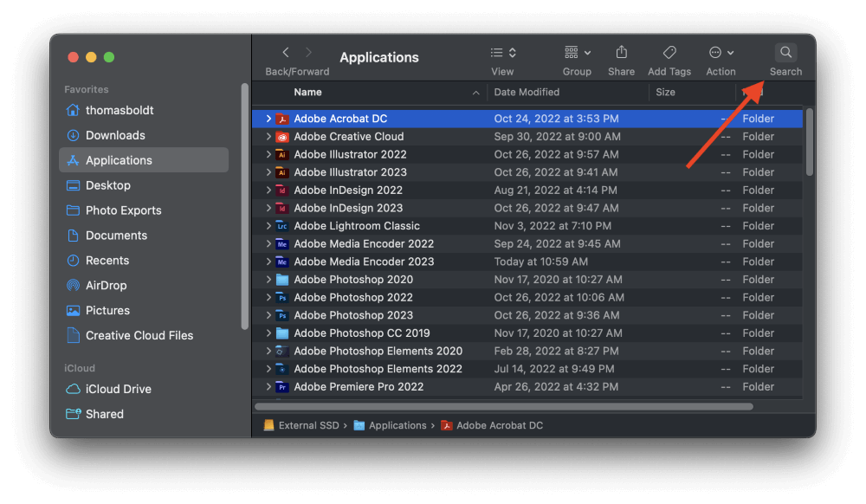Expand the Adobe Acrobat DC folder
Image resolution: width=866 pixels, height=504 pixels.
[268, 119]
